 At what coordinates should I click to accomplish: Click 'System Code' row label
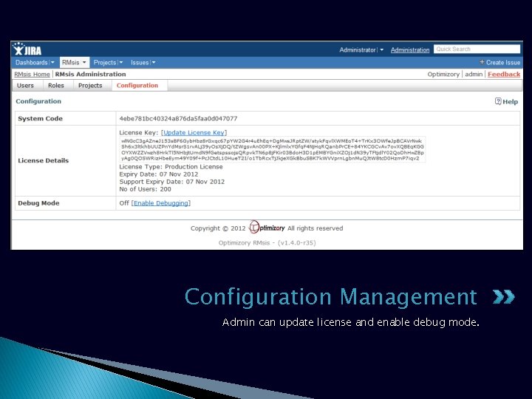[40, 119]
